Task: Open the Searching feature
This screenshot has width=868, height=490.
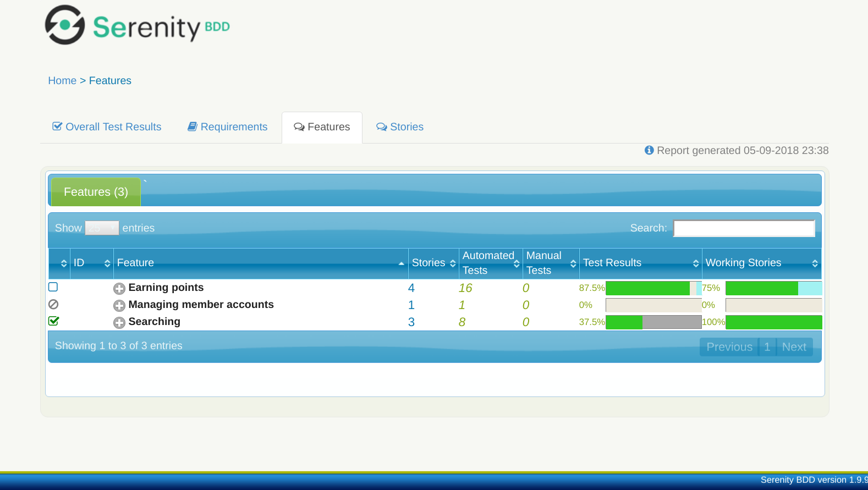Action: tap(155, 322)
